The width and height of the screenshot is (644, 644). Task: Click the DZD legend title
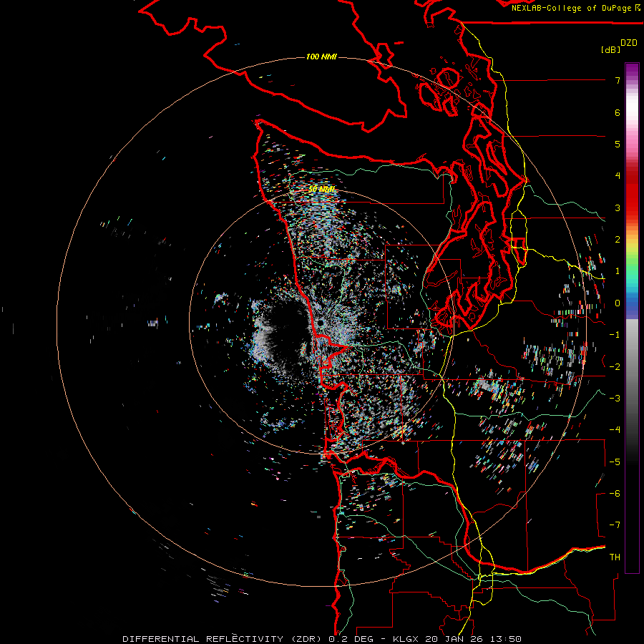pos(629,43)
